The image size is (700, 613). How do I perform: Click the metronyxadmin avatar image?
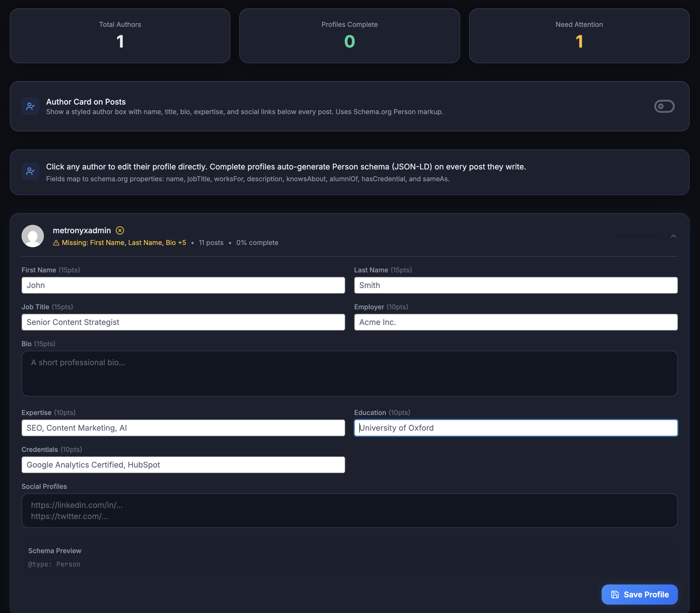(x=32, y=236)
